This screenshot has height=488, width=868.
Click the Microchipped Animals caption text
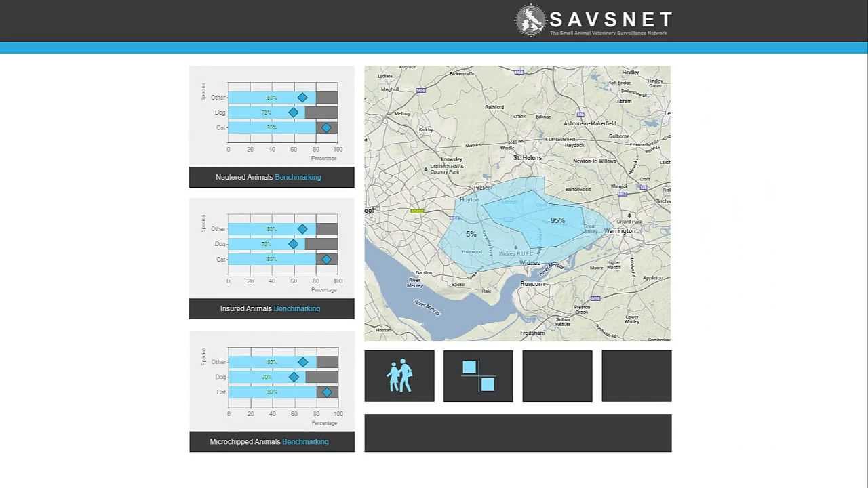coord(245,441)
